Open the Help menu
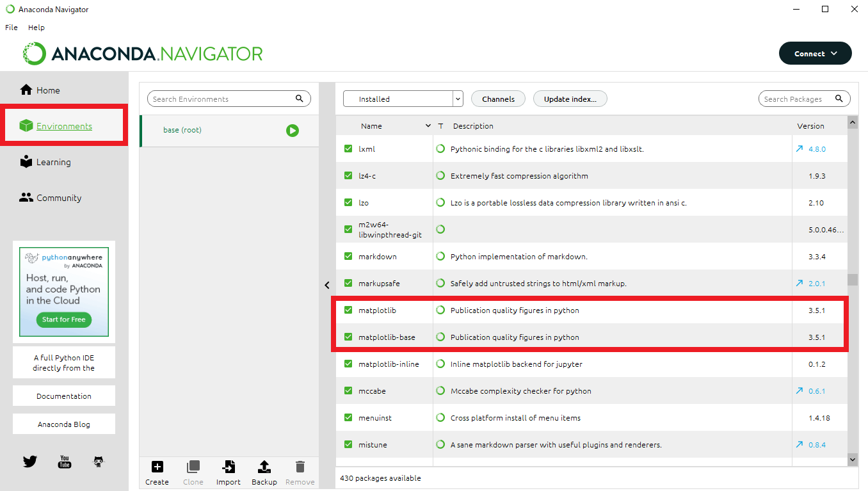This screenshot has height=491, width=868. tap(36, 28)
